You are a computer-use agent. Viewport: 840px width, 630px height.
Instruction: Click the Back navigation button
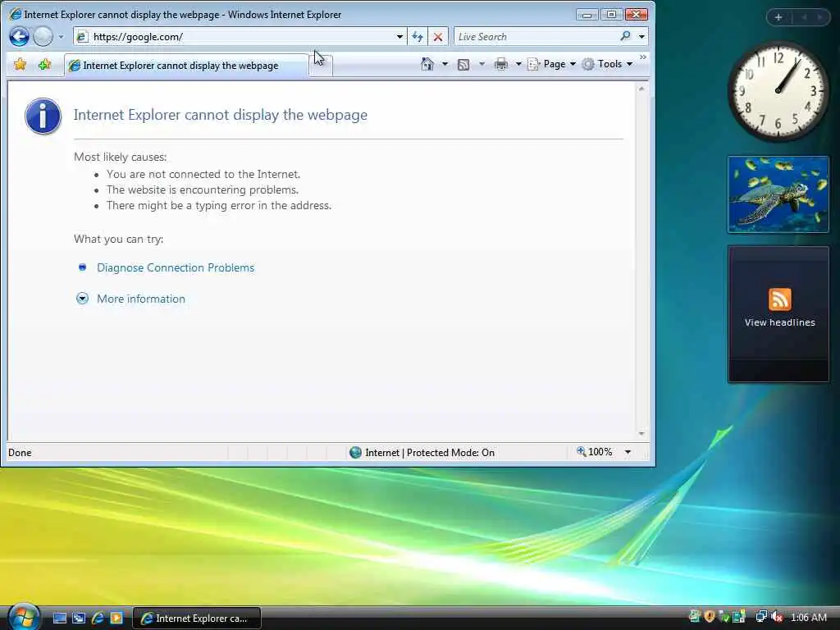(x=20, y=36)
